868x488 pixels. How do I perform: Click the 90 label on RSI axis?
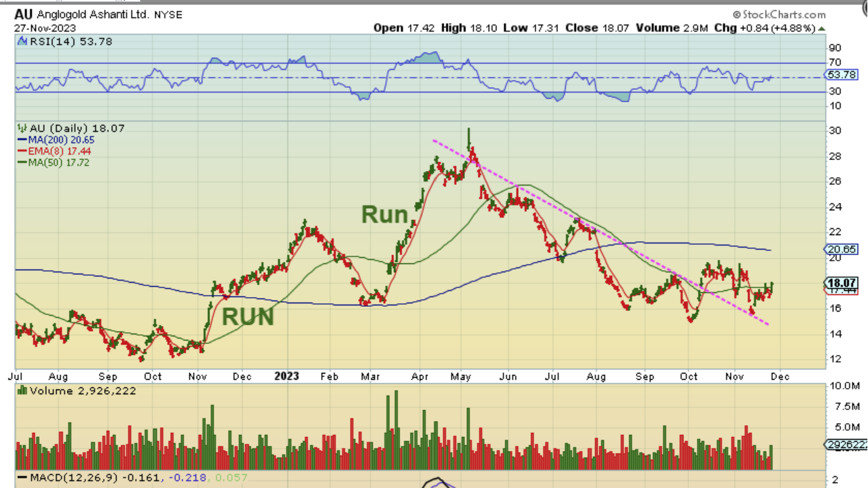[x=836, y=48]
